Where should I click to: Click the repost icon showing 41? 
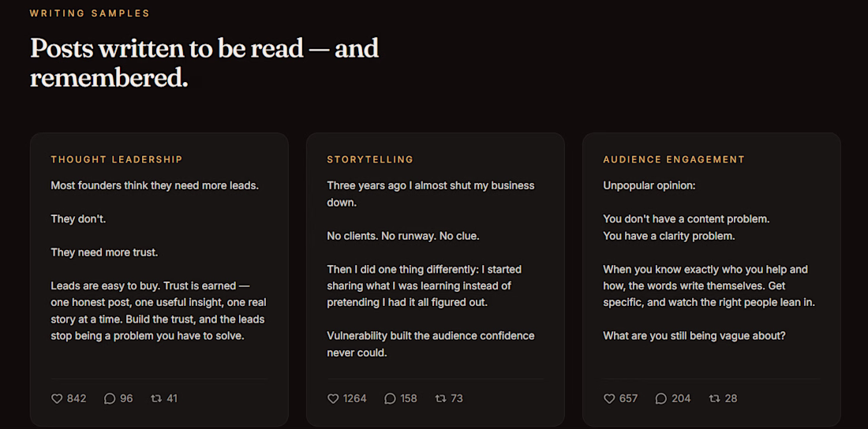coord(156,398)
